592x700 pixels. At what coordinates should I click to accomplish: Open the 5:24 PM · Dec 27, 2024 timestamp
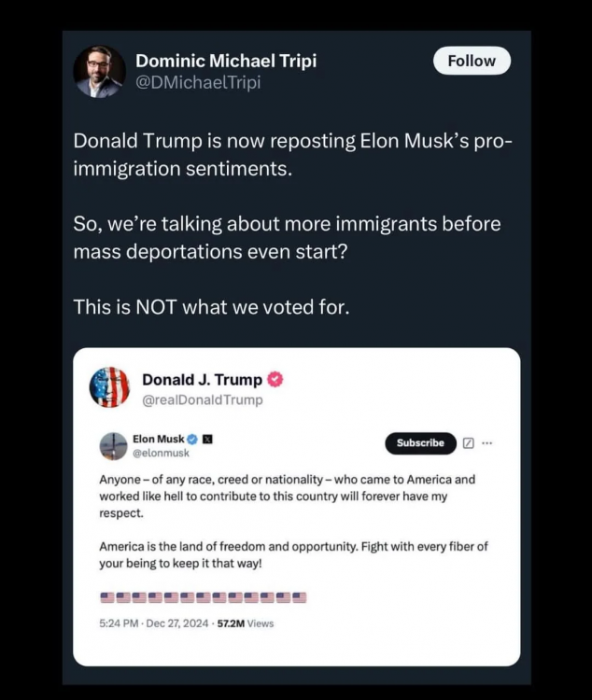[x=154, y=623]
